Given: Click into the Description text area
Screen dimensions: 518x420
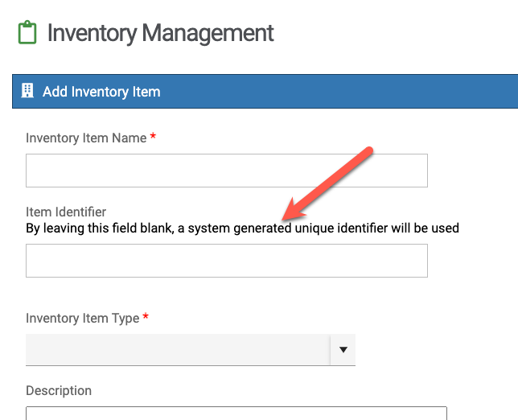Looking at the screenshot, I should pos(236,414).
